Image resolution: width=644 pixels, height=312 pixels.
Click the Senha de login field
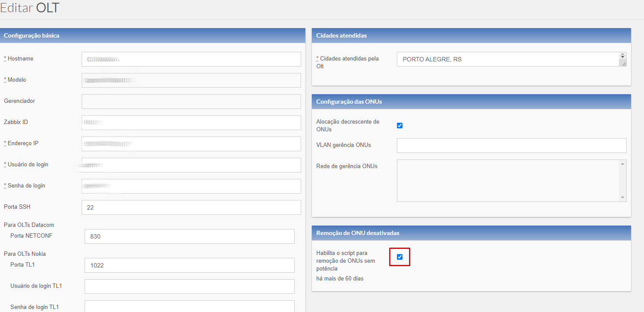coord(191,186)
